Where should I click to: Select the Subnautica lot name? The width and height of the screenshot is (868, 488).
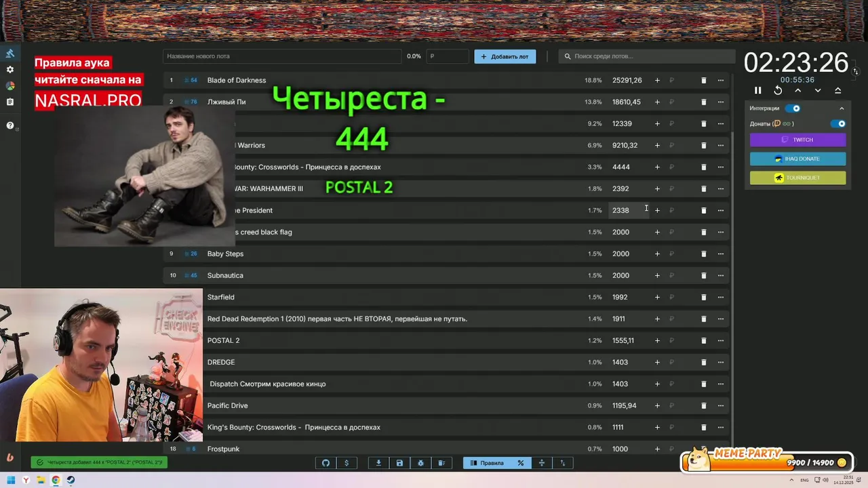(x=225, y=275)
